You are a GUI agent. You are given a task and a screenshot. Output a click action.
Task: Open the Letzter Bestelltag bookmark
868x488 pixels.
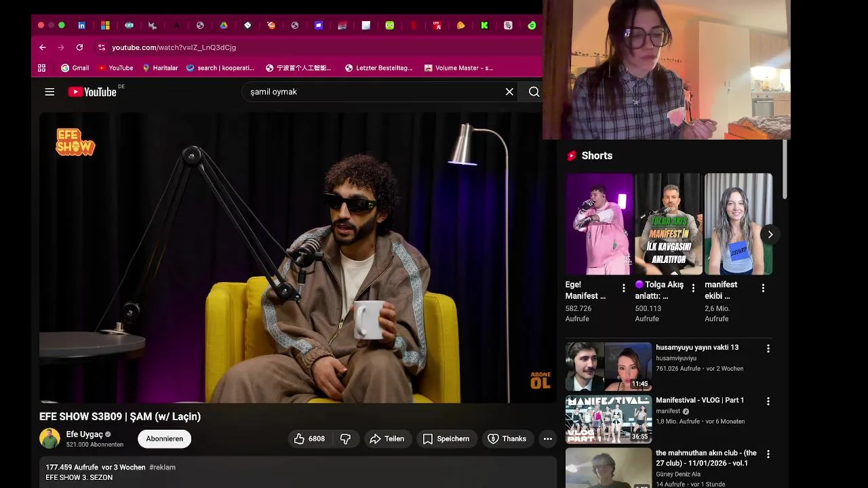378,68
